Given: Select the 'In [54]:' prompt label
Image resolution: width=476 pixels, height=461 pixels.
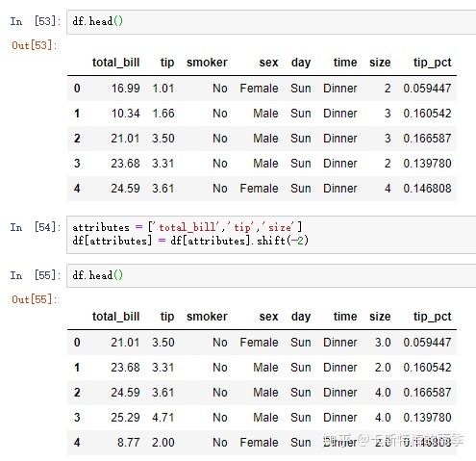Looking at the screenshot, I should pos(36,227).
